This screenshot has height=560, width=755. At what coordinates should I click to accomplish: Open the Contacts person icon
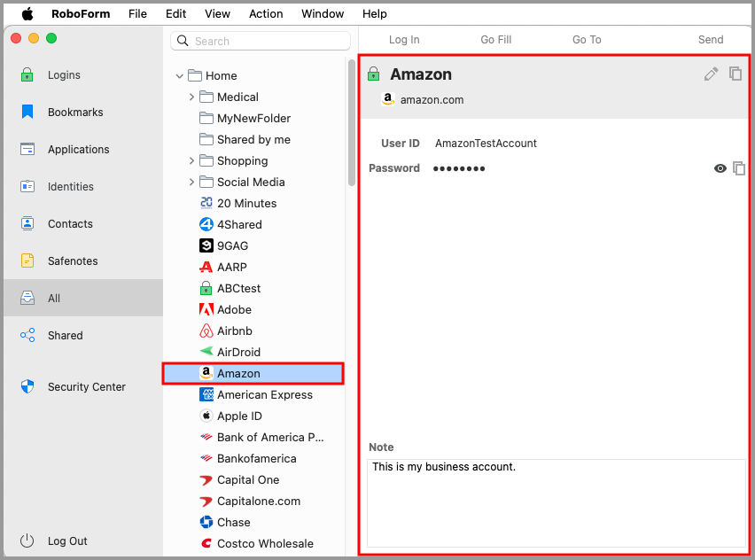27,223
